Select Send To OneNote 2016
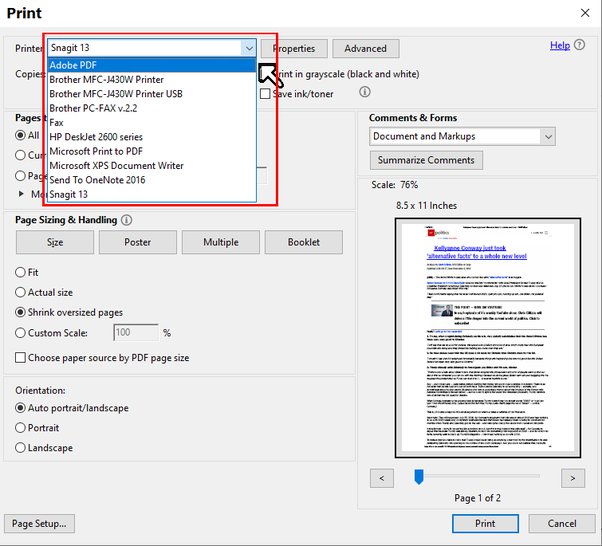 point(152,180)
